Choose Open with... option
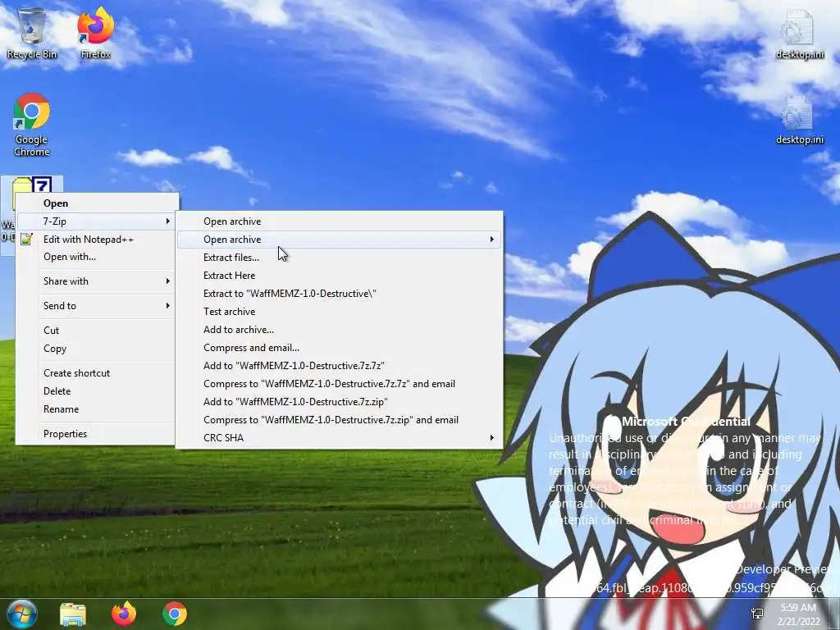The height and width of the screenshot is (630, 840). tap(95, 257)
